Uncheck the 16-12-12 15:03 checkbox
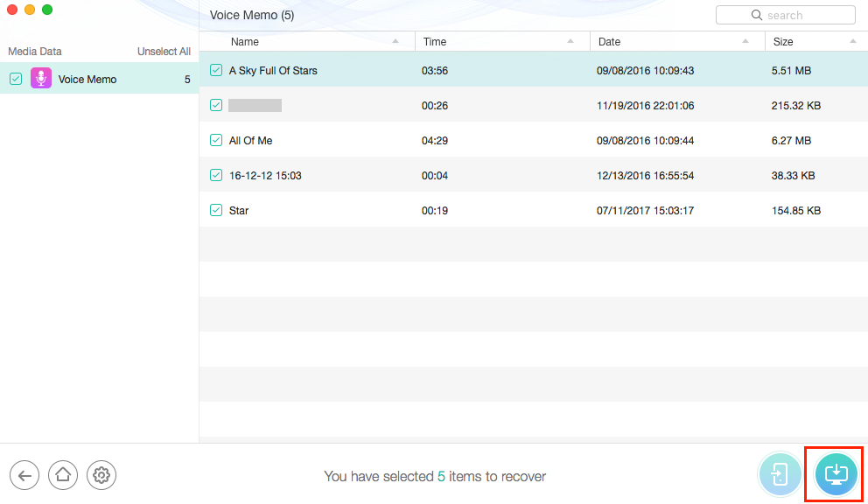868x504 pixels. click(216, 175)
